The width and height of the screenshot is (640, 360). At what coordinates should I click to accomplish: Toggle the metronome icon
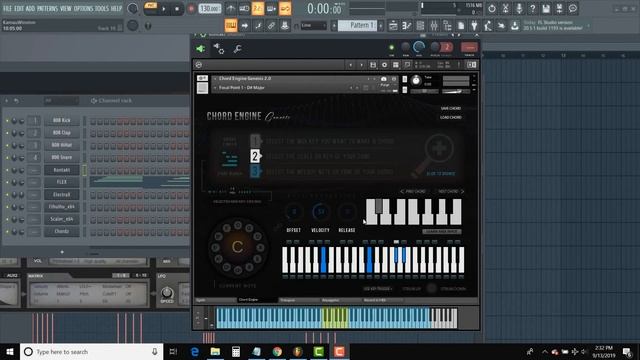coord(231,9)
